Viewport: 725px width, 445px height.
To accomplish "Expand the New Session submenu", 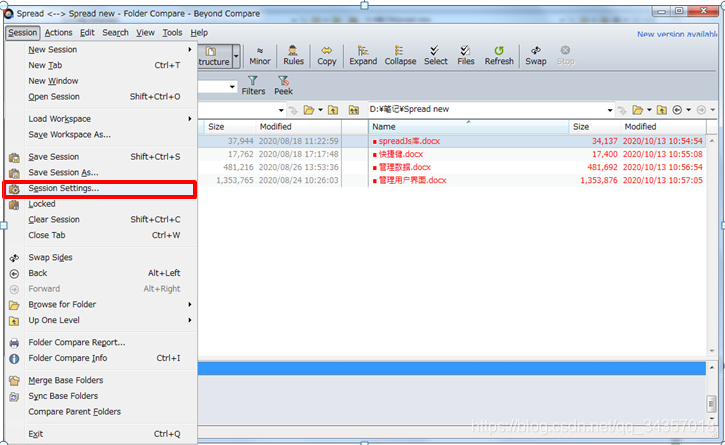I will coord(100,49).
